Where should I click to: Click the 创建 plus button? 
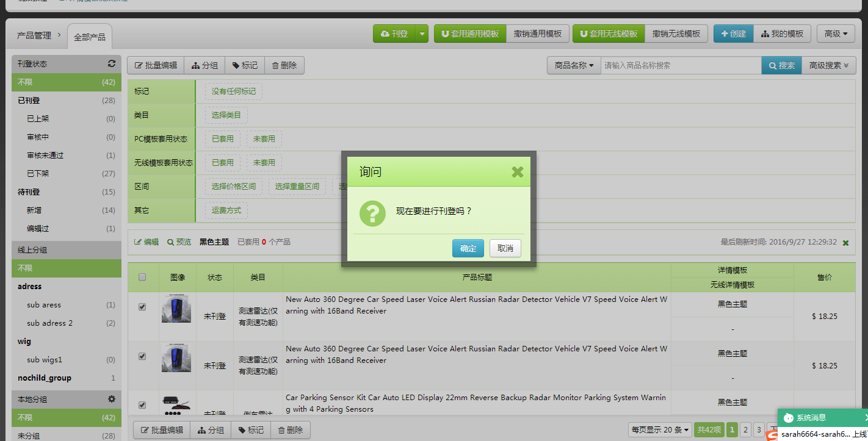[x=734, y=34]
